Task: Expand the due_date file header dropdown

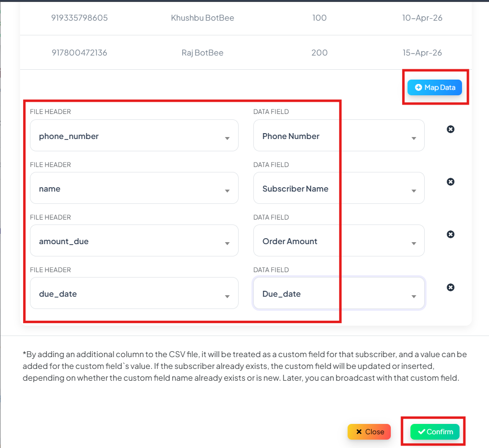Action: (134, 293)
